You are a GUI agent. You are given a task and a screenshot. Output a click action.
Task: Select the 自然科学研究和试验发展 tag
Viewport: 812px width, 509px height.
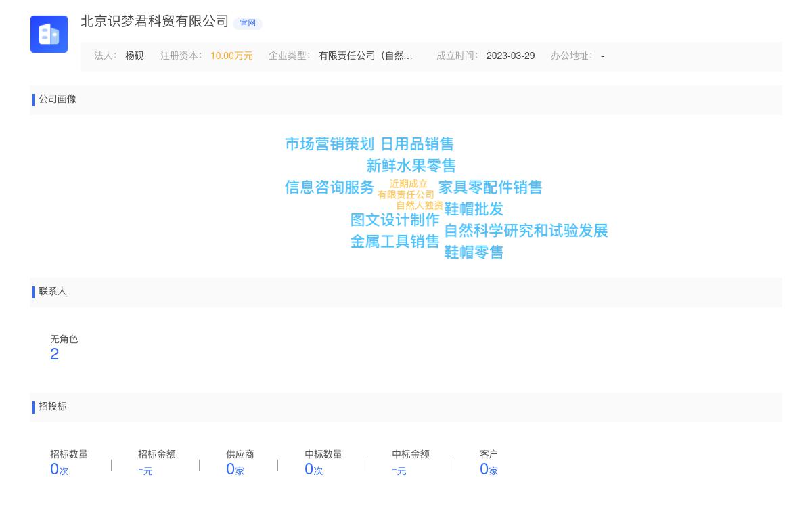coord(526,231)
